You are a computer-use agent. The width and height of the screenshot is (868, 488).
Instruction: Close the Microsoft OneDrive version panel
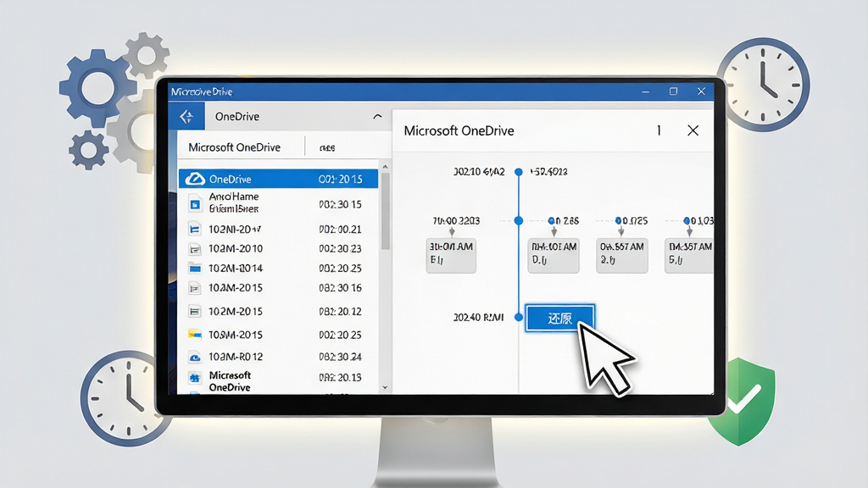click(x=693, y=130)
